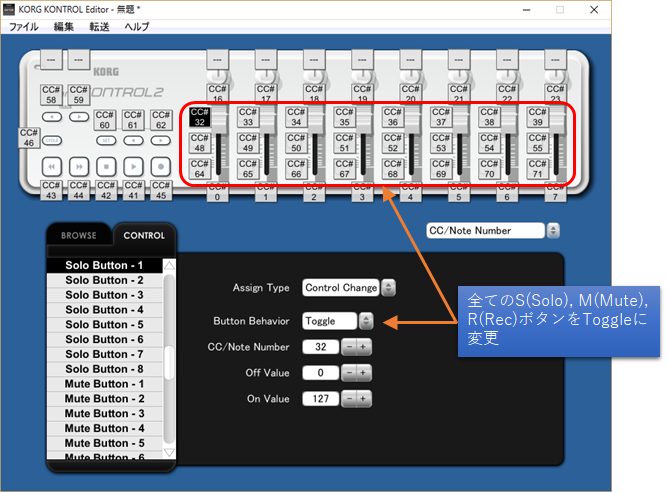The width and height of the screenshot is (668, 492).
Task: Increase the On Value with plus
Action: point(364,399)
